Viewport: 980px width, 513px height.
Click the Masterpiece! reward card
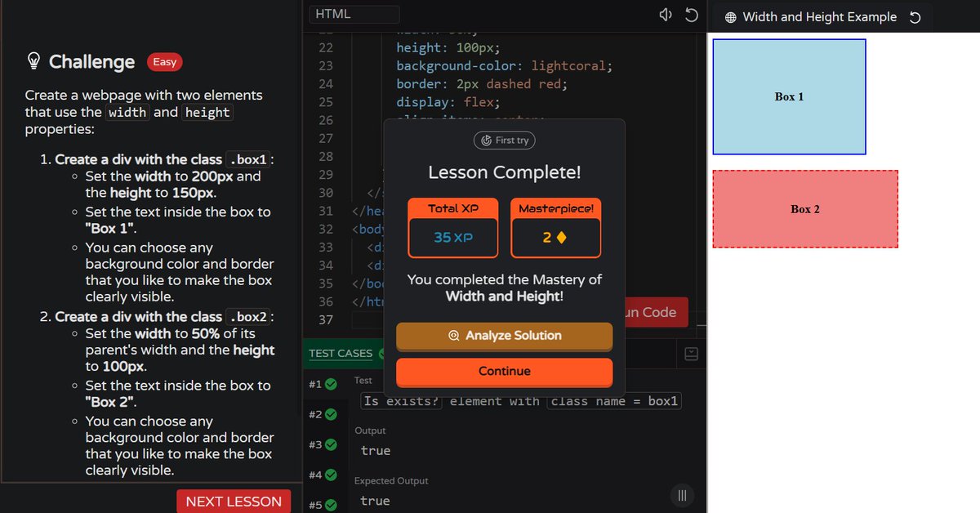[x=556, y=228]
